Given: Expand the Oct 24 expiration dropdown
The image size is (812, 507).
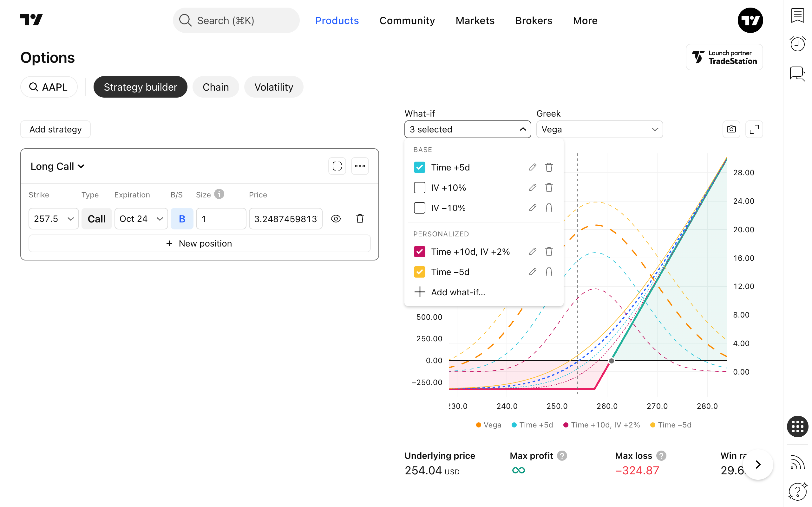Looking at the screenshot, I should point(141,219).
